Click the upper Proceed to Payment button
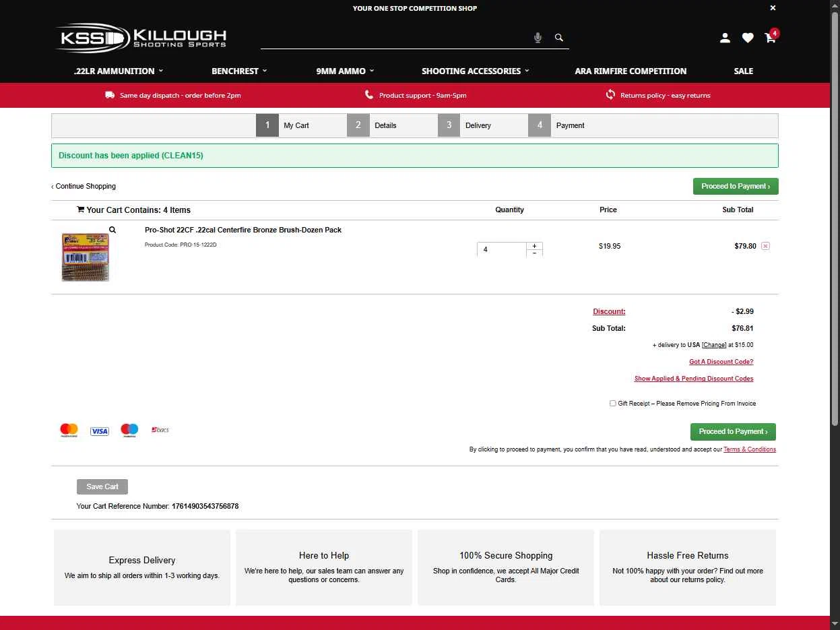The height and width of the screenshot is (630, 840). coord(736,186)
